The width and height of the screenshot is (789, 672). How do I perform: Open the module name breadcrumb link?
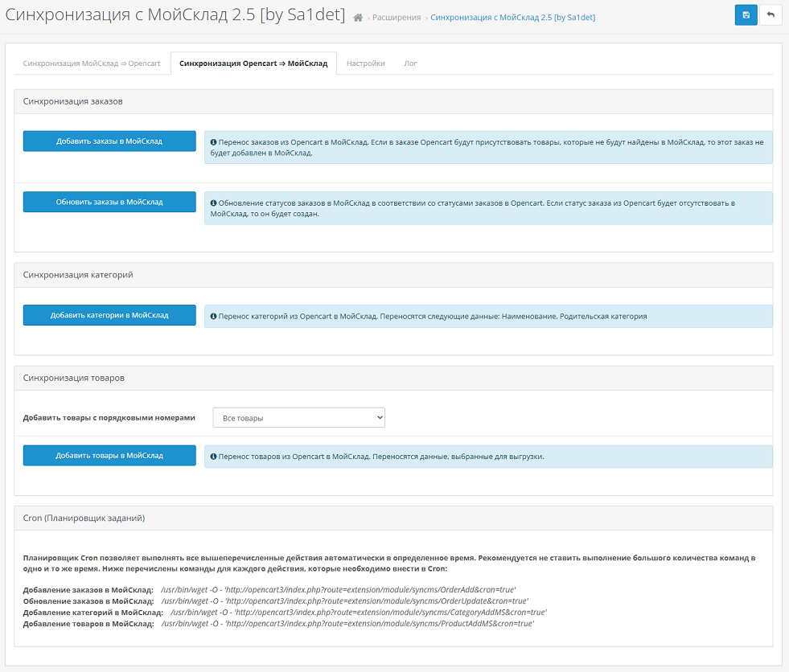[x=513, y=18]
